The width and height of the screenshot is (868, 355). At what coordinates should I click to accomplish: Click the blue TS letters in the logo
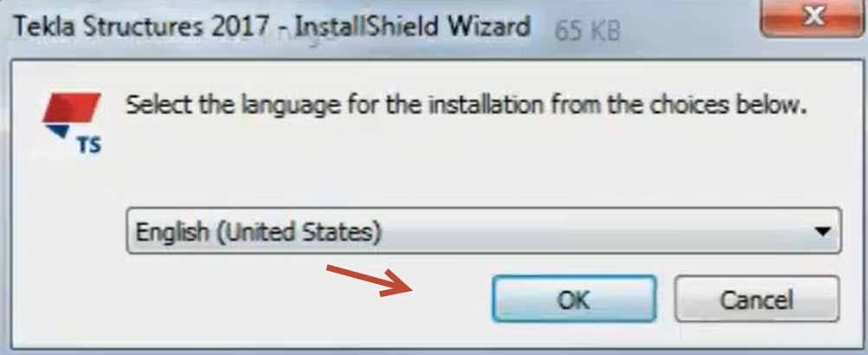tap(88, 145)
